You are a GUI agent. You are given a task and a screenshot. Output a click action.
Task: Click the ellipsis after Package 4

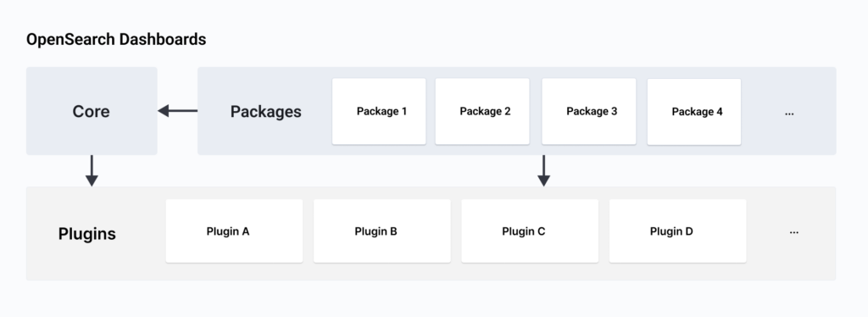point(789,113)
